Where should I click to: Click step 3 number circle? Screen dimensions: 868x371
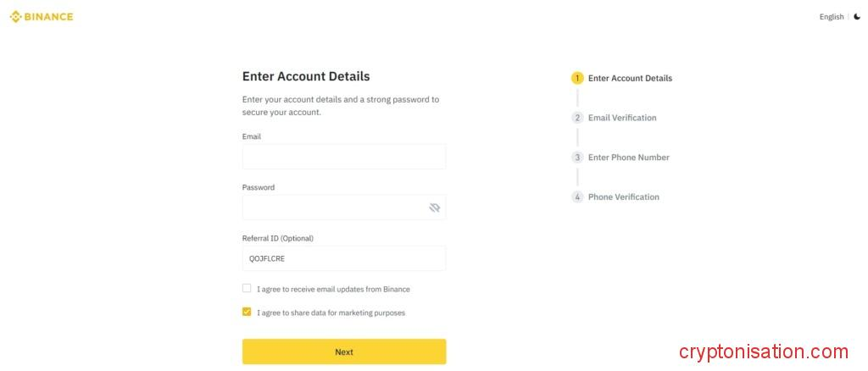click(577, 158)
